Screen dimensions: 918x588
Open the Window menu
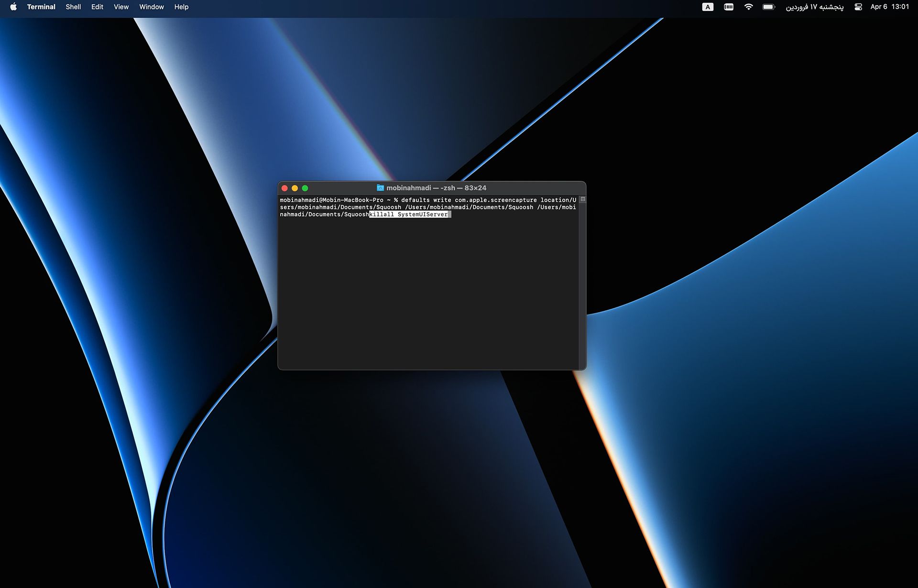[152, 7]
